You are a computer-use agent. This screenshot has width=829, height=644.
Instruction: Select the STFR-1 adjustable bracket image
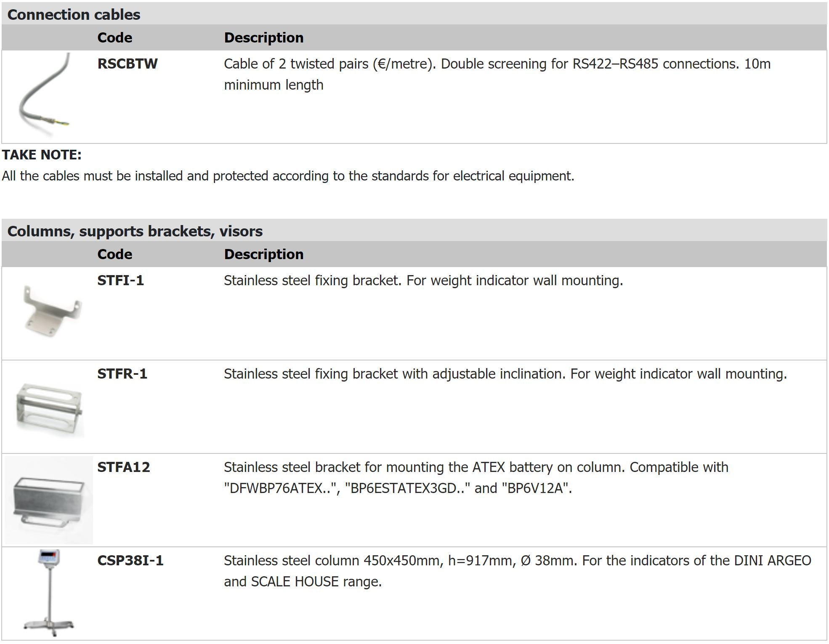tap(50, 409)
